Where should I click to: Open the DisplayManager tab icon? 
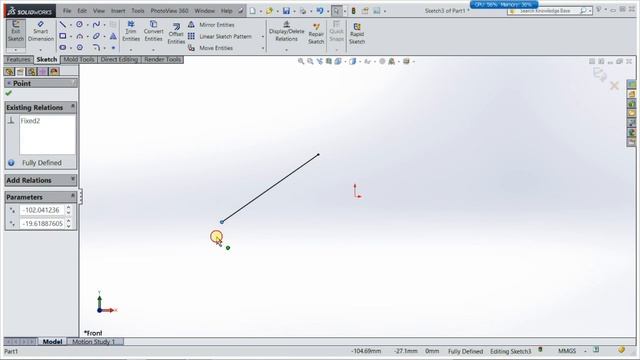pyautogui.click(x=54, y=72)
